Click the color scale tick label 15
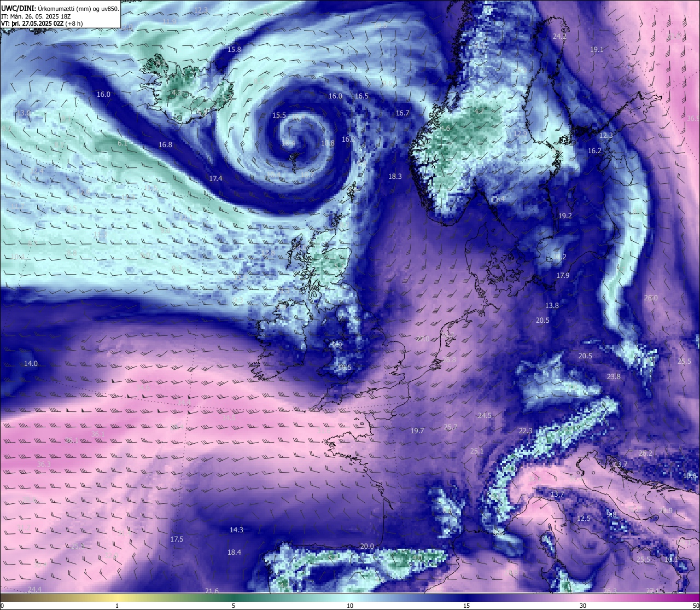The image size is (700, 610). 466,606
